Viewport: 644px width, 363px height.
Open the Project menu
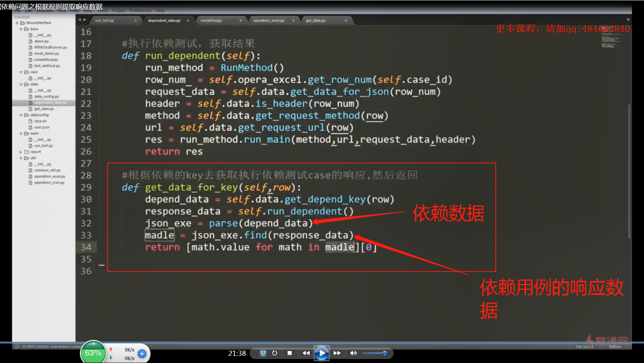119,11
